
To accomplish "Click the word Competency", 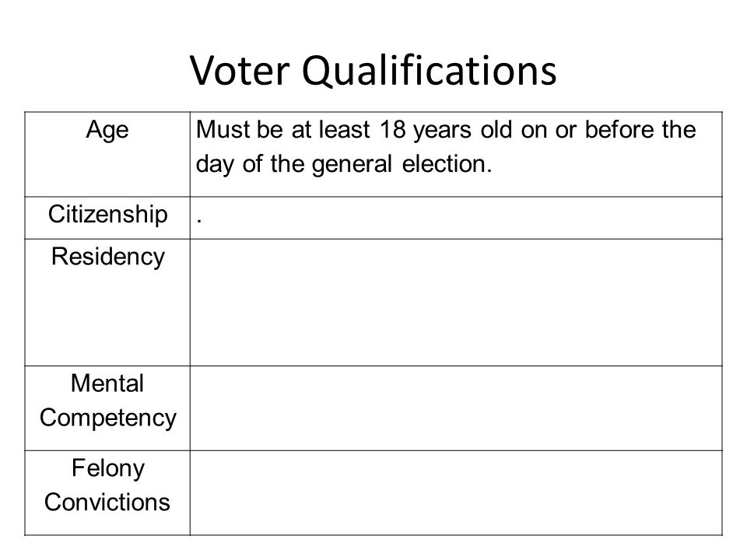I will coord(107,418).
